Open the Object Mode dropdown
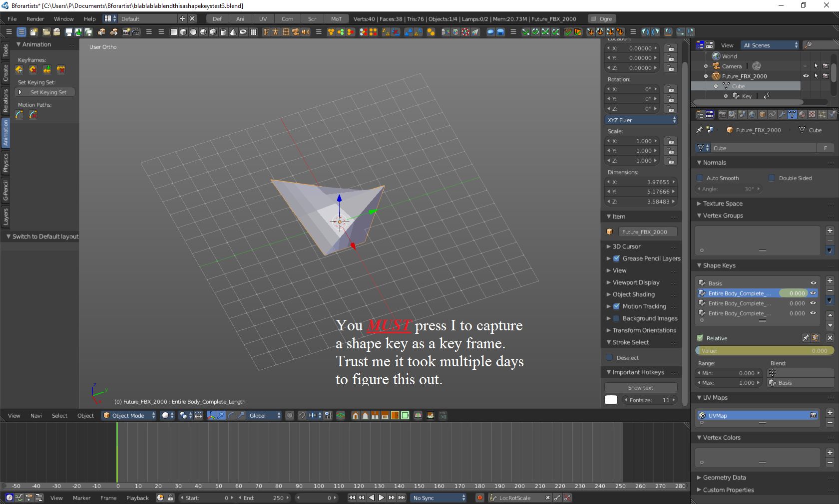The width and height of the screenshot is (839, 504). 129,416
